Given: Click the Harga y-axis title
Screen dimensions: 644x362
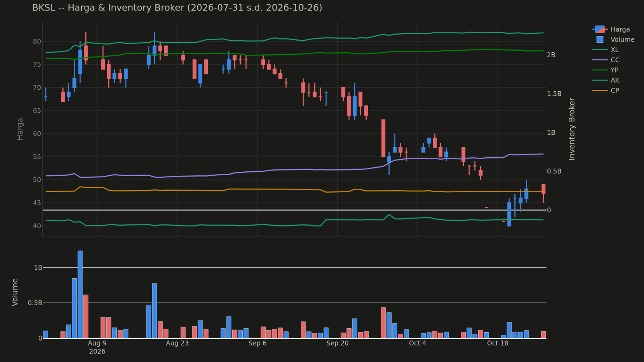Looking at the screenshot, I should (20, 129).
